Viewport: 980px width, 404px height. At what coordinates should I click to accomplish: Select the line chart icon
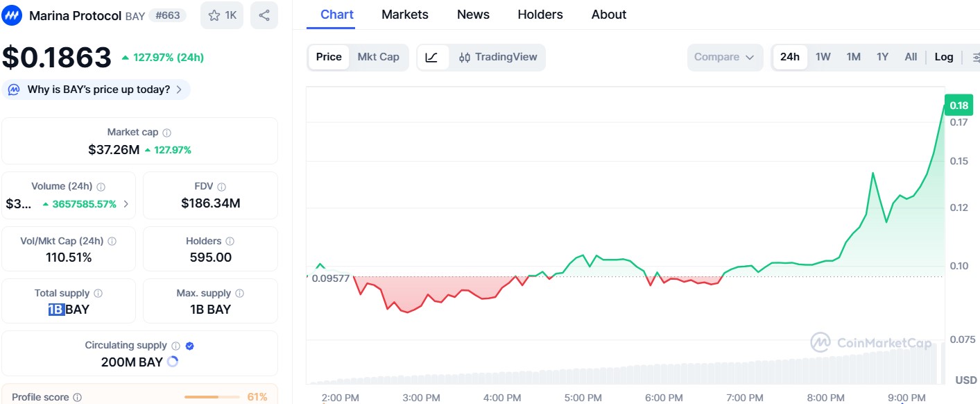433,57
